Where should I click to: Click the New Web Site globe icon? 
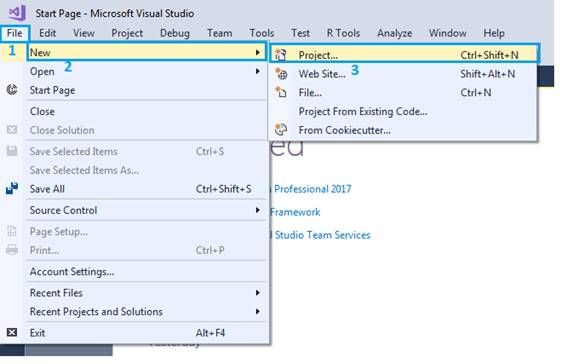coord(281,74)
